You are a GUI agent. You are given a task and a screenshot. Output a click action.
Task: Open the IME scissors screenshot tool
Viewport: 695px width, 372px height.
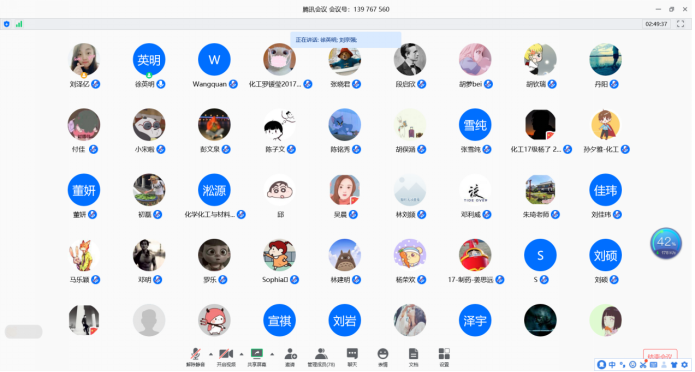[643, 365]
